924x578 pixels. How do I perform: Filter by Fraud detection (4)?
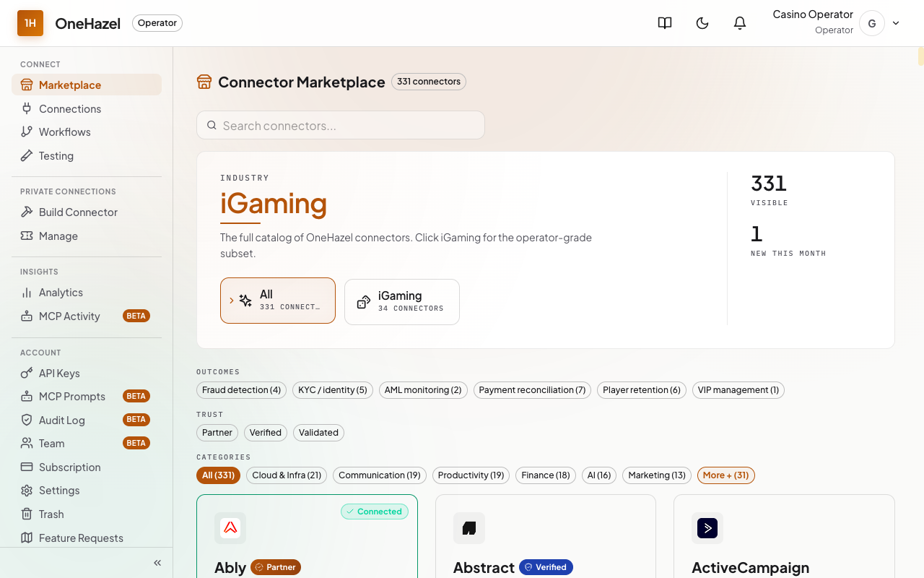241,390
